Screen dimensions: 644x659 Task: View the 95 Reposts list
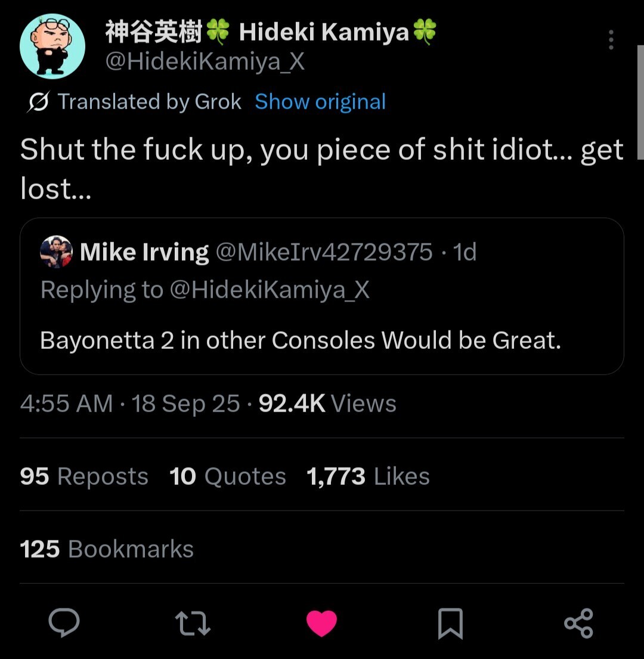point(84,477)
